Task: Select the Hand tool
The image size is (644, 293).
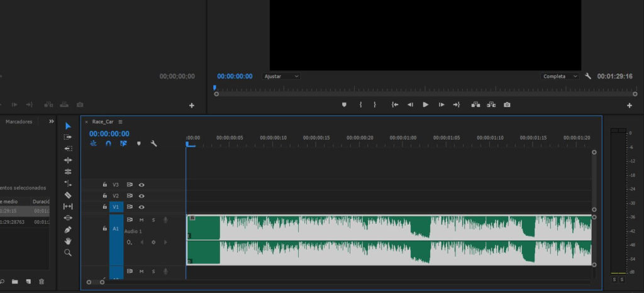Action: 68,241
